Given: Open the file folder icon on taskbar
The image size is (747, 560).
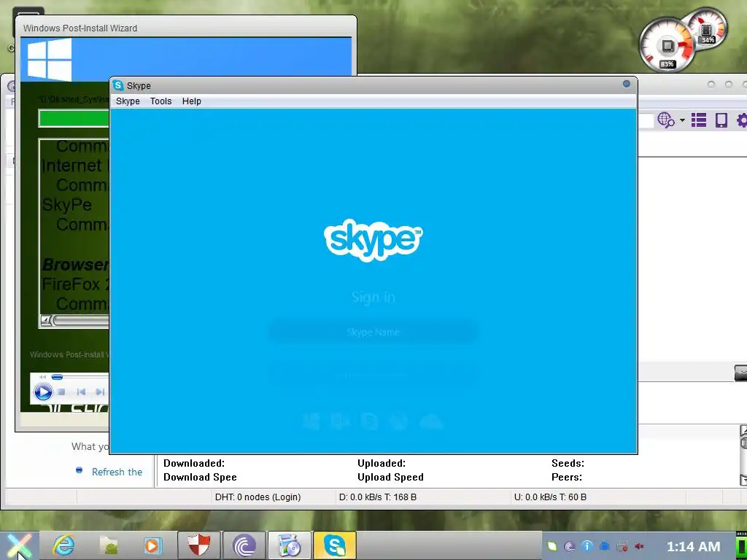Looking at the screenshot, I should point(109,545).
